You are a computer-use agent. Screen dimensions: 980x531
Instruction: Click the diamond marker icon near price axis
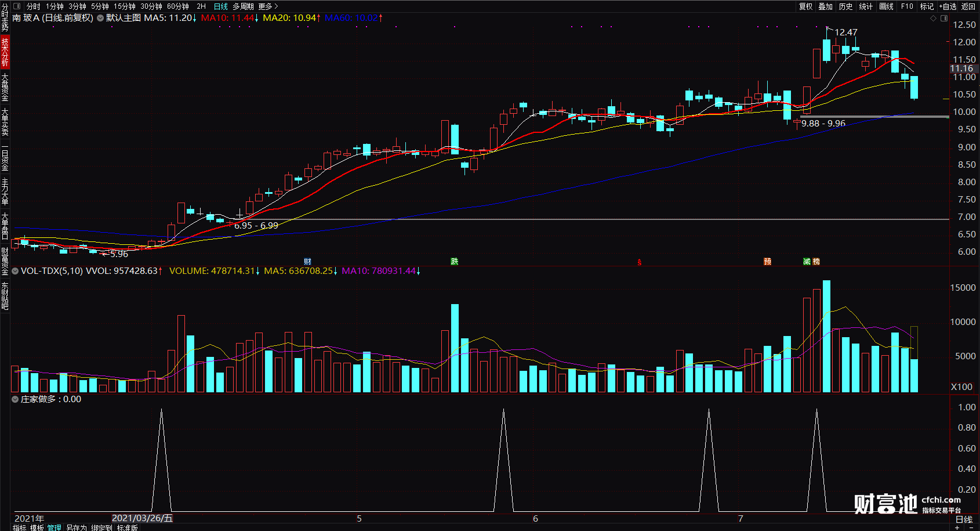(x=933, y=18)
